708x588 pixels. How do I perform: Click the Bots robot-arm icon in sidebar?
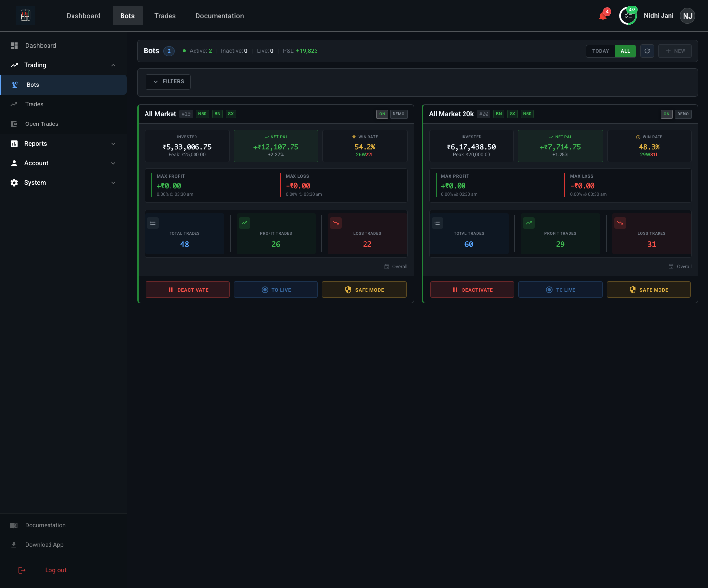pyautogui.click(x=15, y=85)
